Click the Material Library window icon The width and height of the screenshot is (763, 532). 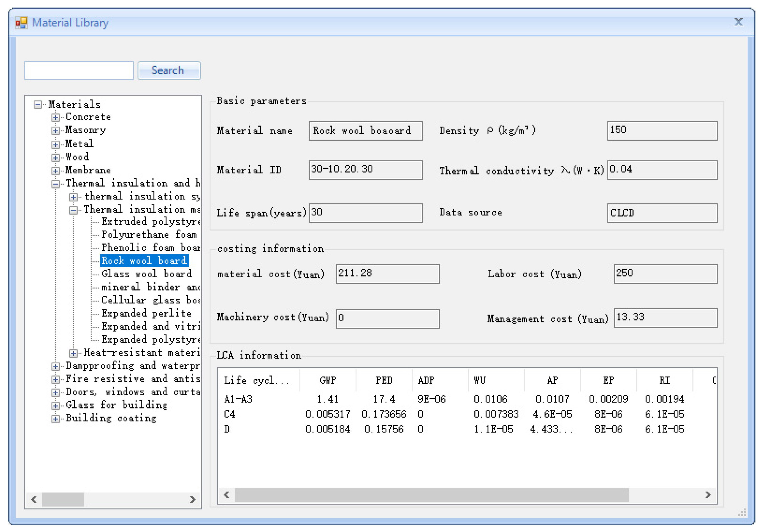(x=21, y=23)
